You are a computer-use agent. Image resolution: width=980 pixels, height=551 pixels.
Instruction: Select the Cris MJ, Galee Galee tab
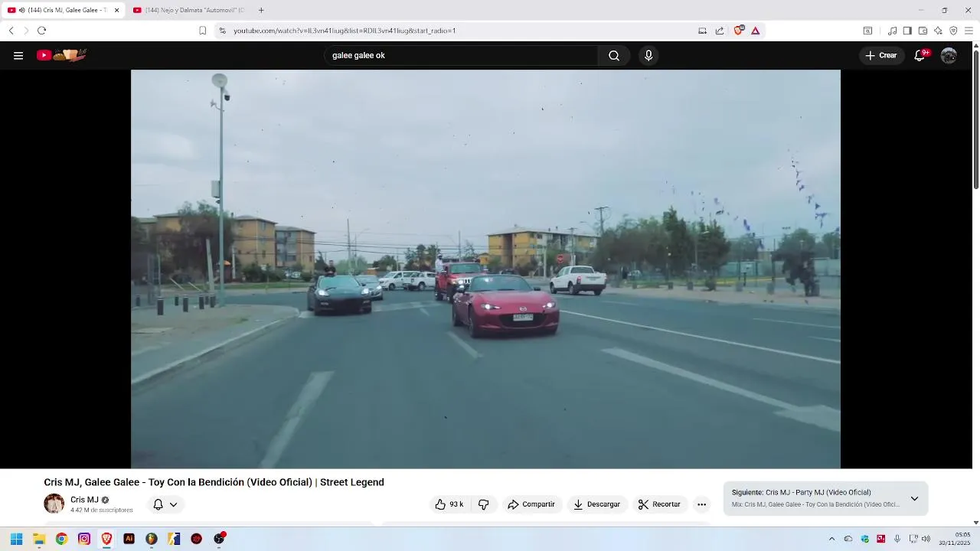(x=61, y=10)
